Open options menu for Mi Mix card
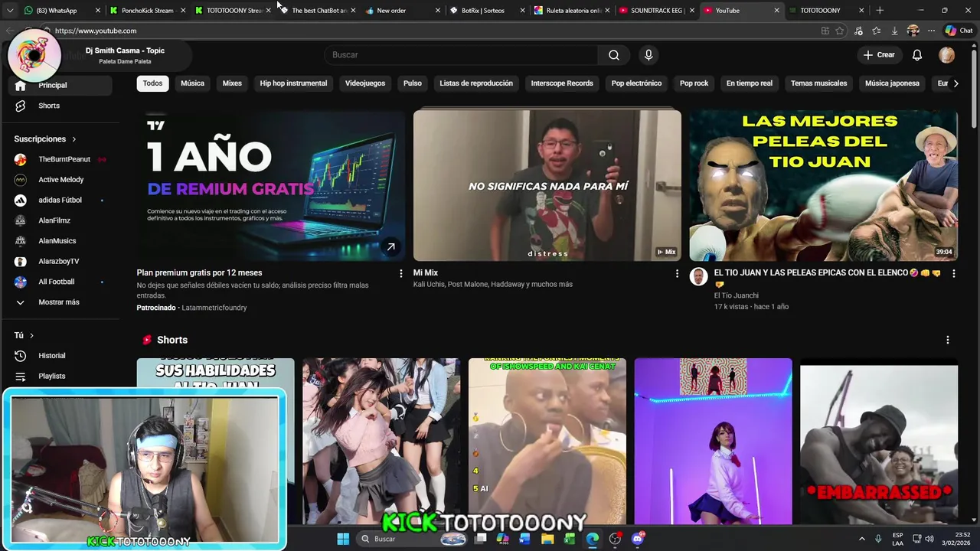 (677, 273)
